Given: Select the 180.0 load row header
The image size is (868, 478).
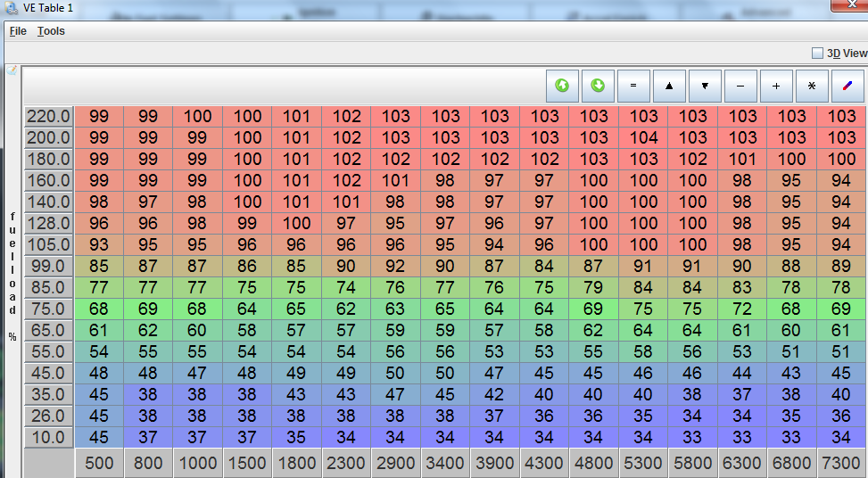Looking at the screenshot, I should 49,160.
